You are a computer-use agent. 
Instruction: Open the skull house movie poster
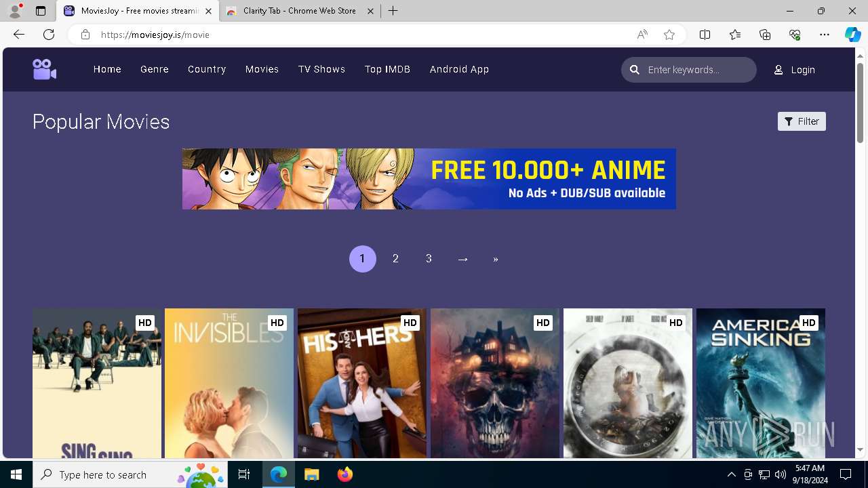[x=495, y=384]
